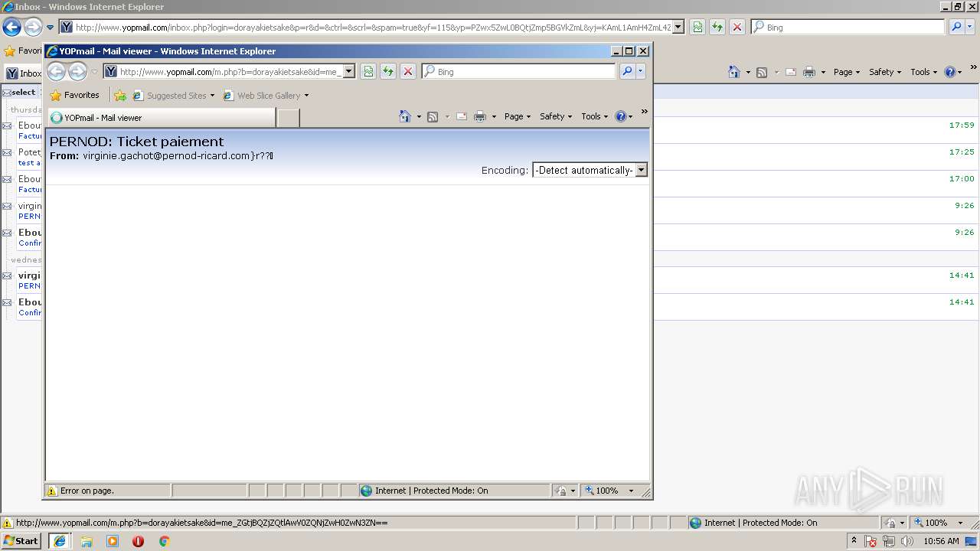The image size is (980, 551).
Task: Expand command bar overflow chevron in Mail viewer
Action: tap(644, 112)
